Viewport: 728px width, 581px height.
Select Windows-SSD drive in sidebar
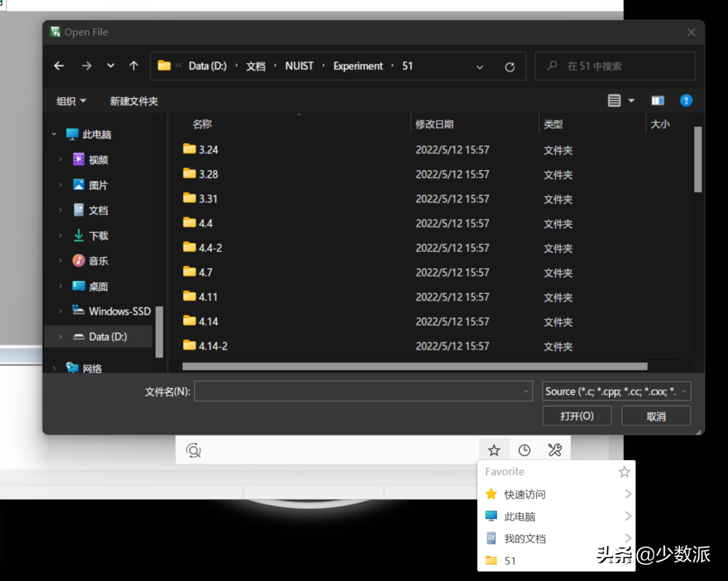[x=120, y=311]
